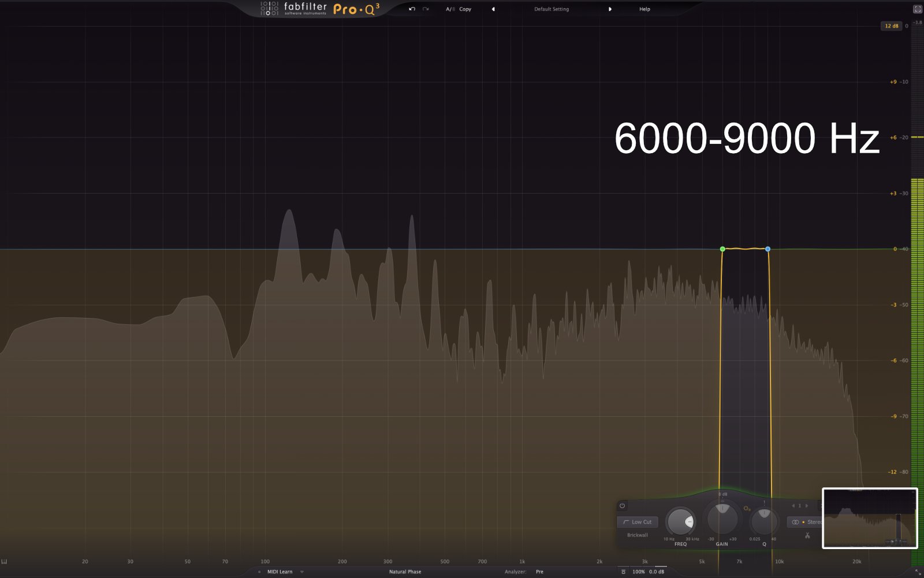Open the Low Cut filter shape dropdown
This screenshot has height=578, width=924.
(638, 522)
